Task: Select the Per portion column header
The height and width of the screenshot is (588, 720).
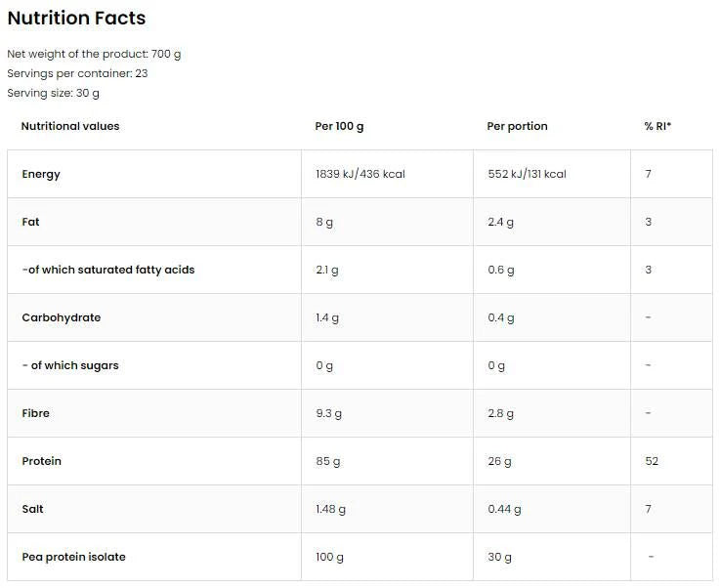Action: click(517, 126)
